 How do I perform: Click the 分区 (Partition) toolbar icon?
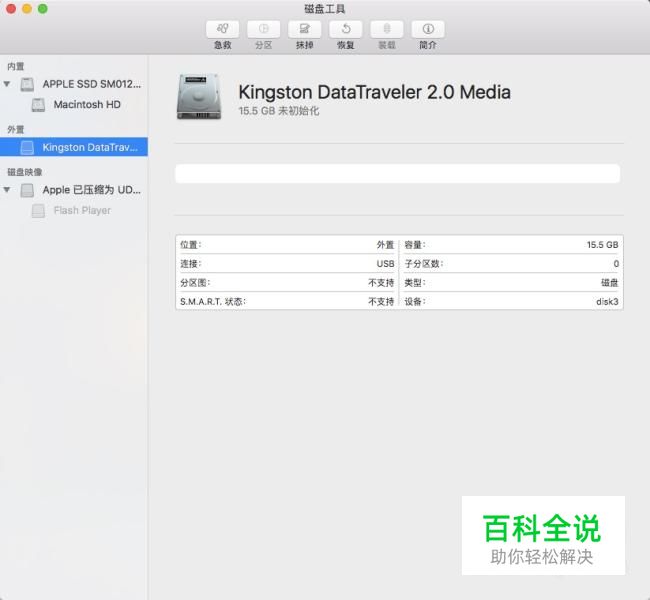coord(263,29)
